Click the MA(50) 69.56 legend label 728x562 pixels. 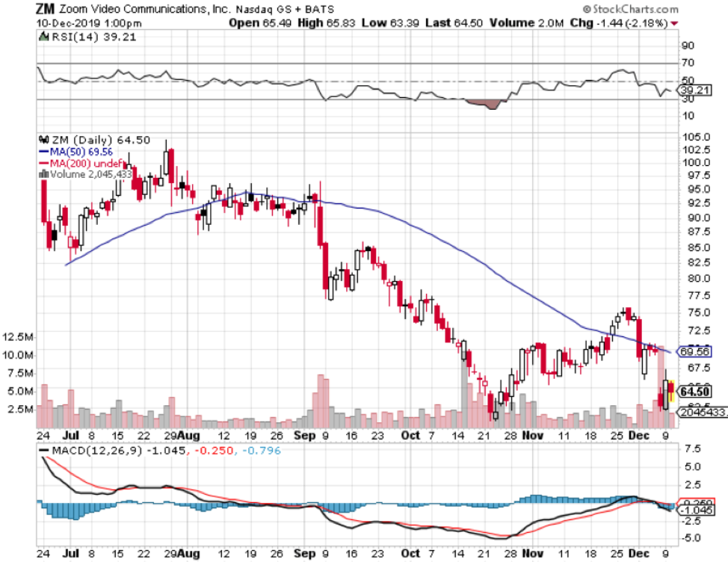[x=81, y=152]
